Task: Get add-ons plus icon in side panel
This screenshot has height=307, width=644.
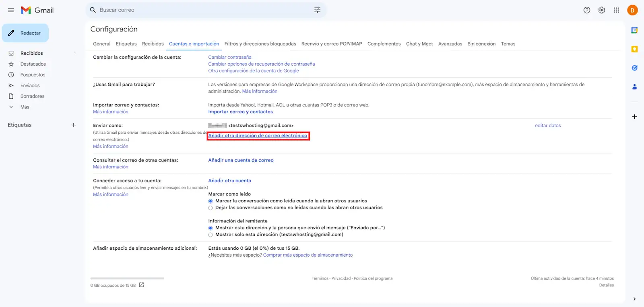Action: click(x=634, y=117)
